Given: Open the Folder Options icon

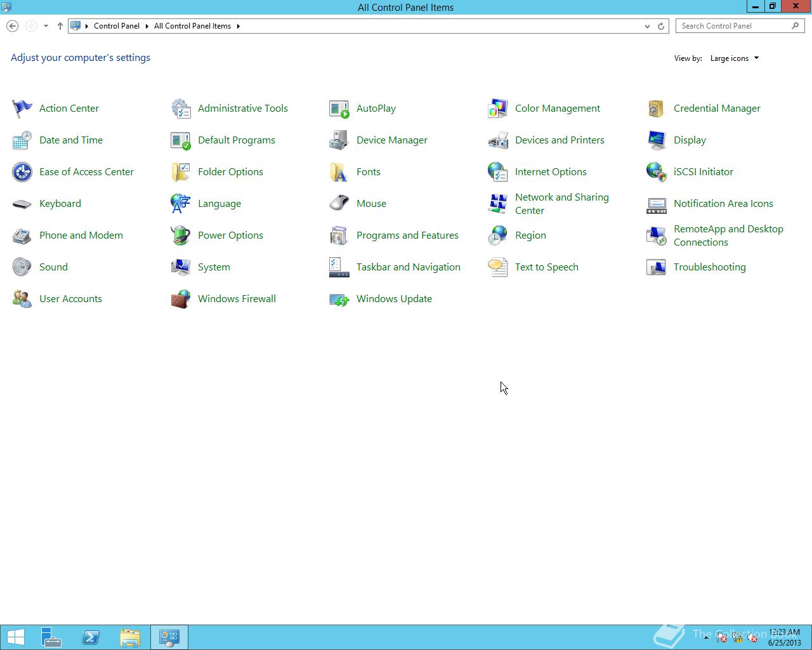Looking at the screenshot, I should pyautogui.click(x=181, y=172).
